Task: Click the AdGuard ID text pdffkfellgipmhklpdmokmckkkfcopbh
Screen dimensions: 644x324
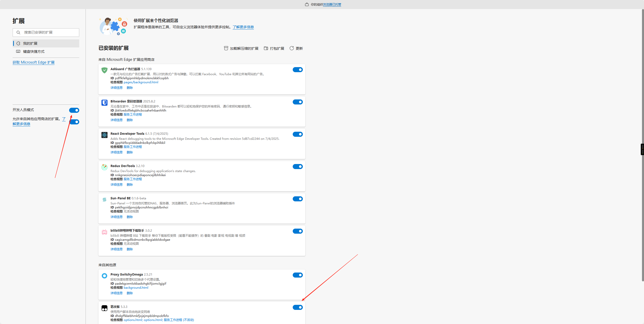Action: click(142, 78)
